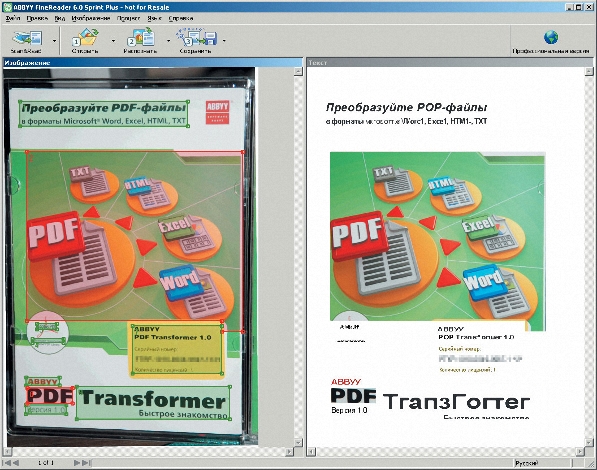Activate the Изображение pane header
The image size is (597, 470).
[x=152, y=63]
